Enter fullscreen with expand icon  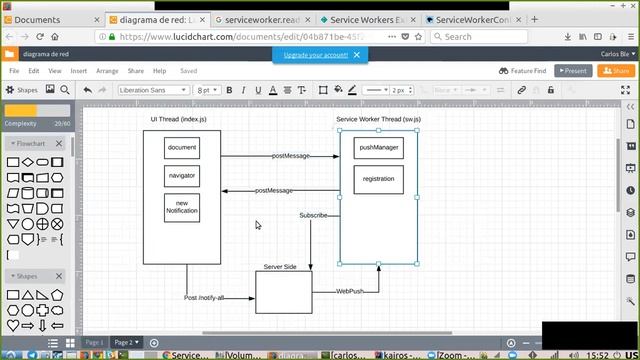[x=625, y=90]
